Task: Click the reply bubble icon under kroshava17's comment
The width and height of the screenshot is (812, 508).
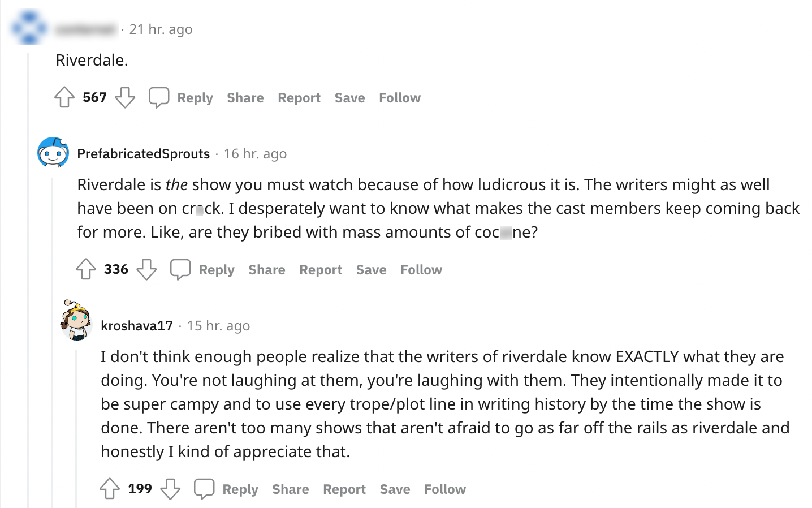Action: pyautogui.click(x=204, y=489)
